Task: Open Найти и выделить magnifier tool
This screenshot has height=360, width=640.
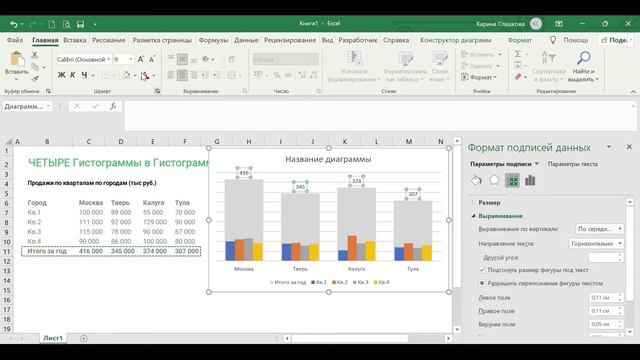Action: coord(583,66)
